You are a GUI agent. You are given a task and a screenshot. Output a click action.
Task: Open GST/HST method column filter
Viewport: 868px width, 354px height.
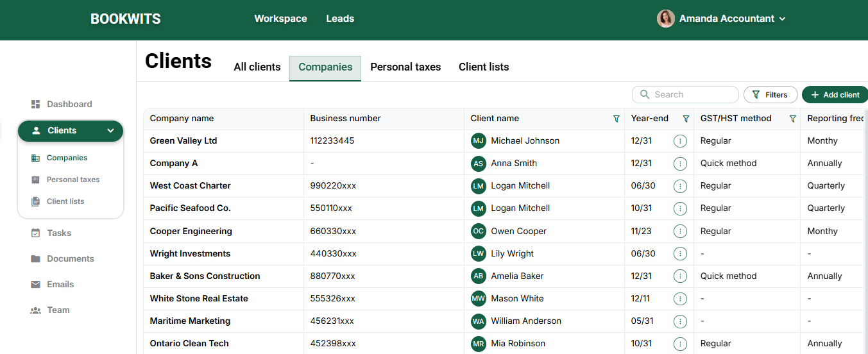(792, 119)
